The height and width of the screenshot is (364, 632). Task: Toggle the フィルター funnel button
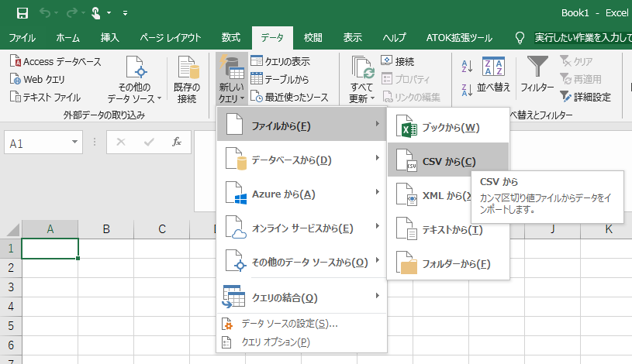pos(537,74)
